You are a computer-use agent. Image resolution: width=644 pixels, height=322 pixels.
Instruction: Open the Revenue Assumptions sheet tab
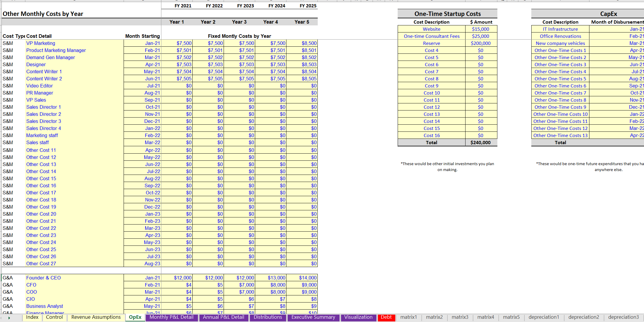click(x=96, y=317)
